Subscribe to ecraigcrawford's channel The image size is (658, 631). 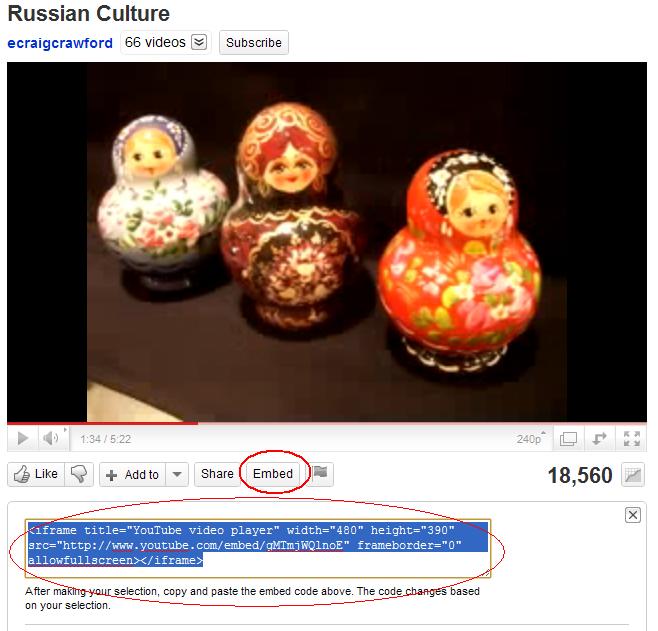pos(253,42)
